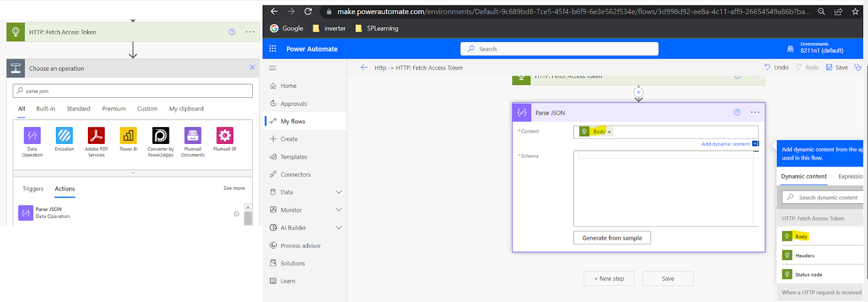
Task: Open the Flow checker icon
Action: 858,67
